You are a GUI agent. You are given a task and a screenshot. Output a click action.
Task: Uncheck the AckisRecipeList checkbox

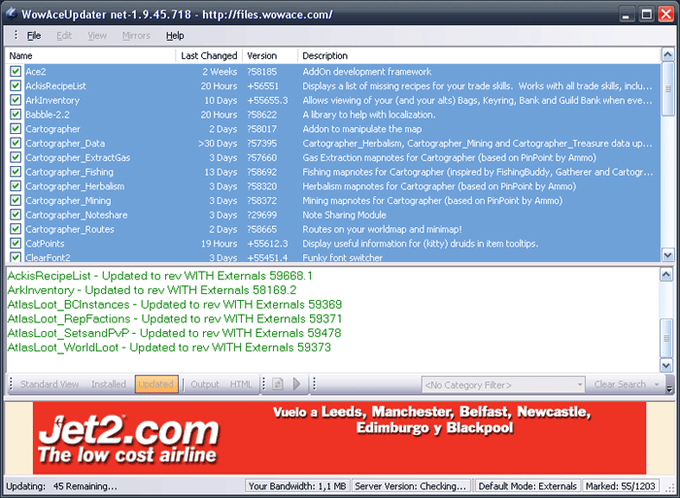click(x=16, y=85)
